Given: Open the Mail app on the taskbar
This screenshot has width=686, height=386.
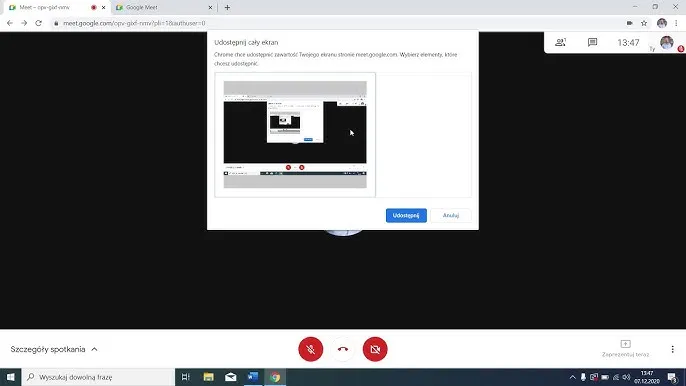Looking at the screenshot, I should 231,377.
